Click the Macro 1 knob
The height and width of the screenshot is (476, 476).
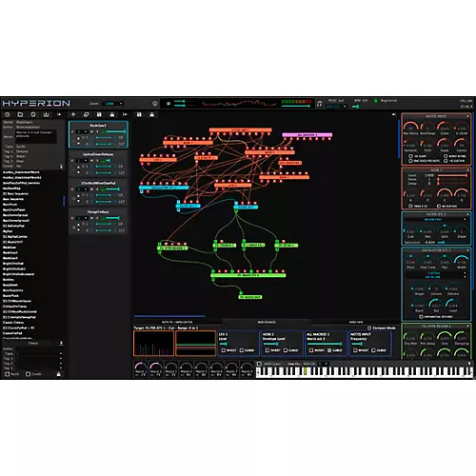pyautogui.click(x=140, y=367)
